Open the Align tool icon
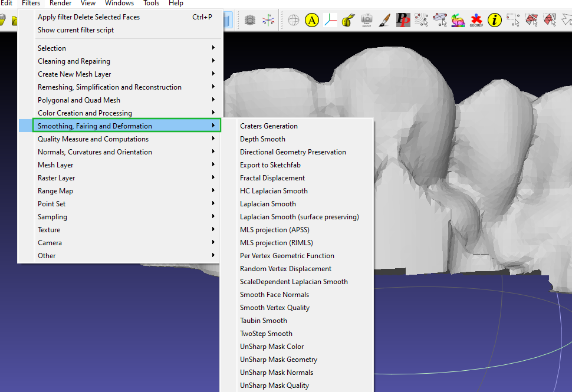 tap(440, 19)
